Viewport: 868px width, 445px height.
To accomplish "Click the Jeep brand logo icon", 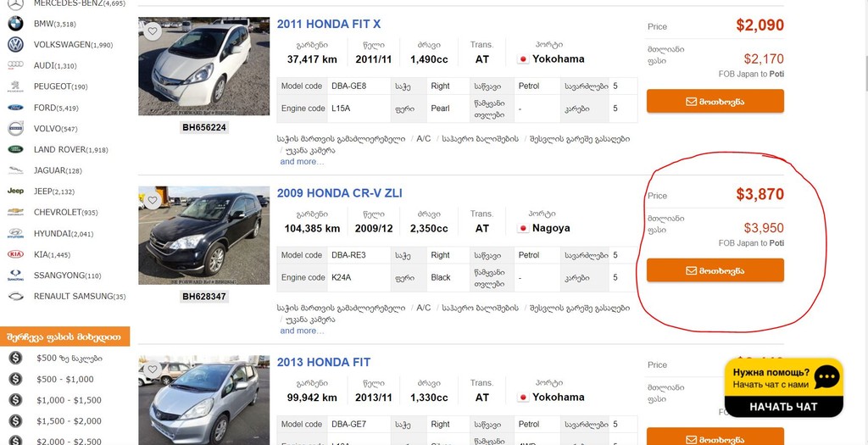I will [15, 192].
